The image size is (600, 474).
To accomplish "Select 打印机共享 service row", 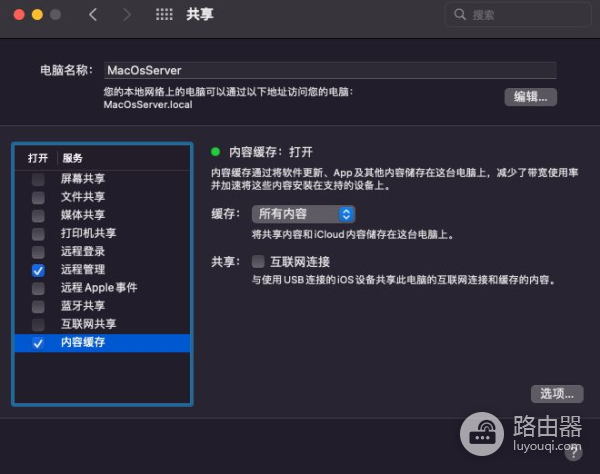I will point(102,234).
